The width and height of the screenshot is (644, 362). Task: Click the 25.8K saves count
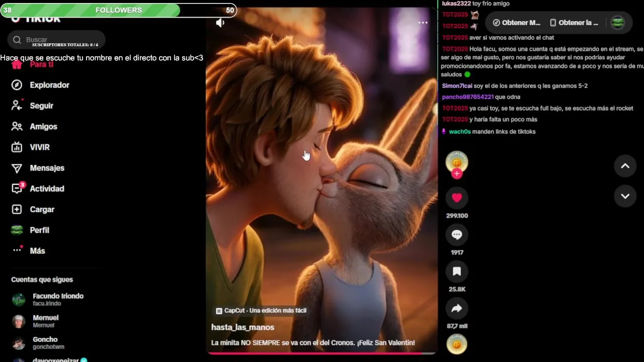pos(457,289)
